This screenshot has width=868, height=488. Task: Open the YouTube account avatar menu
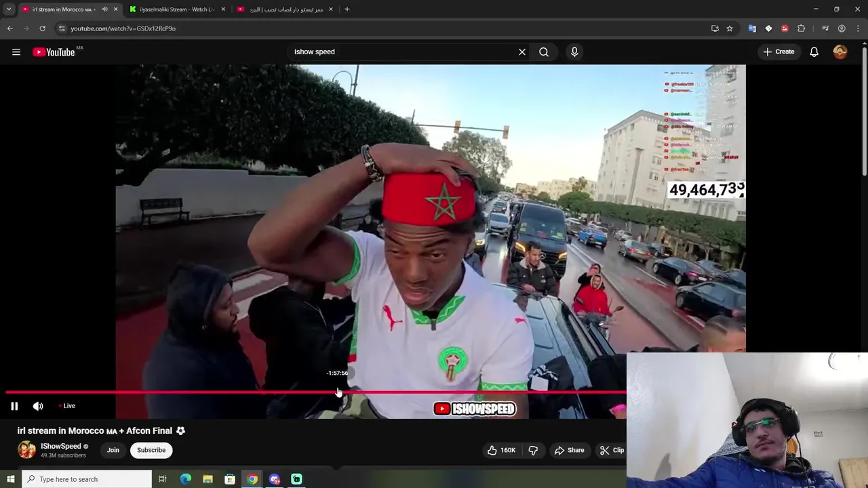[840, 52]
